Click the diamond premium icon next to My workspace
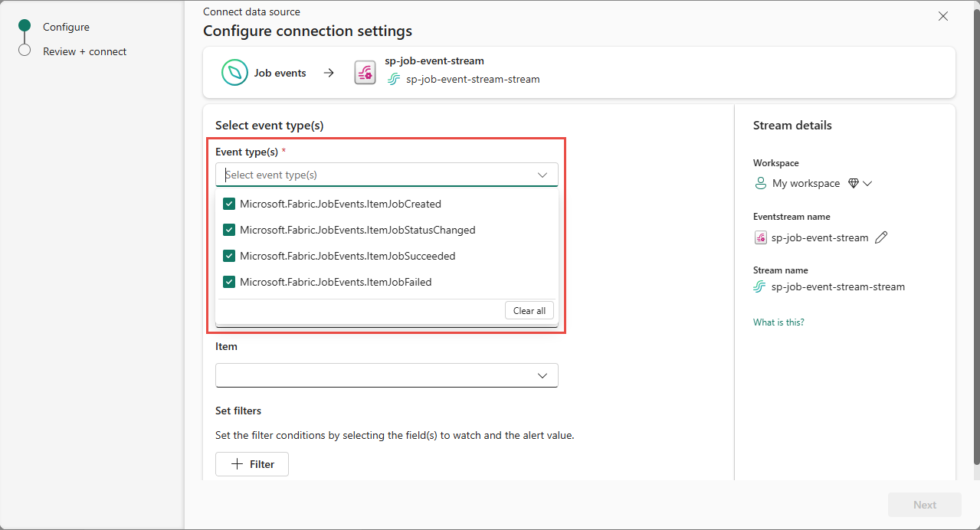Image resolution: width=980 pixels, height=530 pixels. tap(853, 184)
